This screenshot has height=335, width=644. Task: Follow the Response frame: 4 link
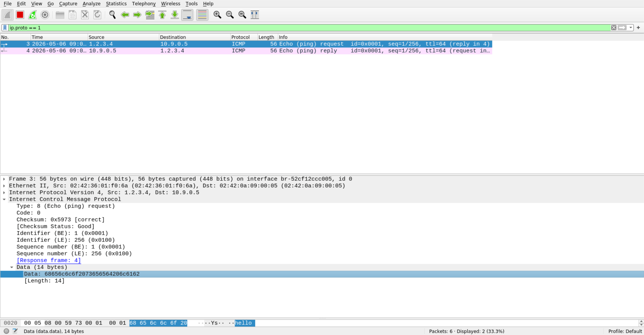coord(49,260)
